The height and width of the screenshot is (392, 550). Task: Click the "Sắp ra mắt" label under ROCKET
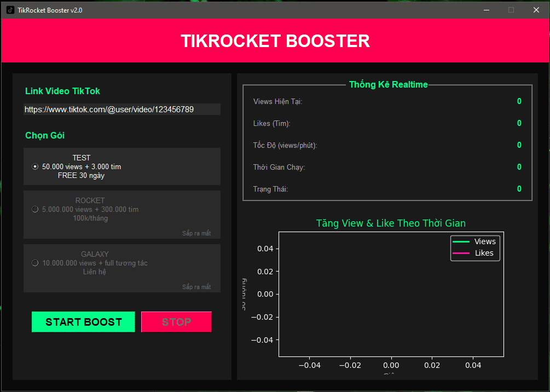[x=196, y=233]
